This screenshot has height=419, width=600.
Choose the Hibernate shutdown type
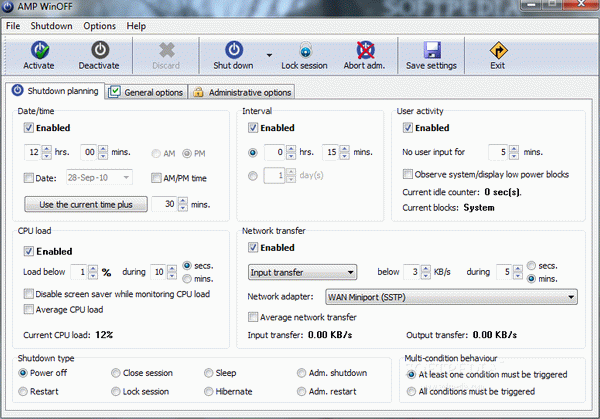coord(209,391)
